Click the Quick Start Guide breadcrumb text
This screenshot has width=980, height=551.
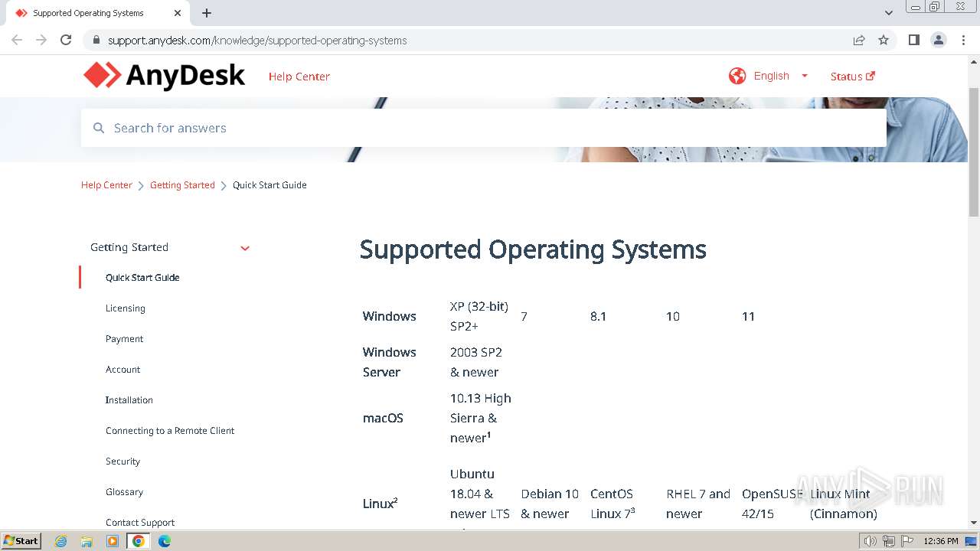tap(269, 185)
